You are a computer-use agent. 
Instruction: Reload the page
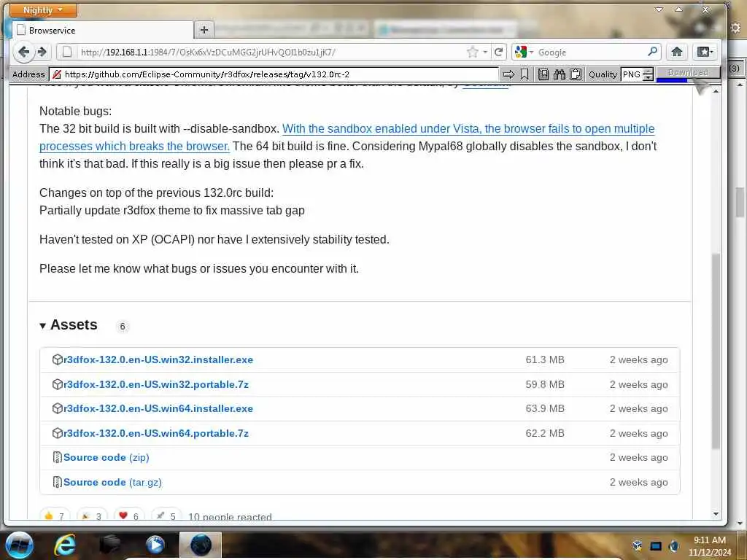click(499, 52)
